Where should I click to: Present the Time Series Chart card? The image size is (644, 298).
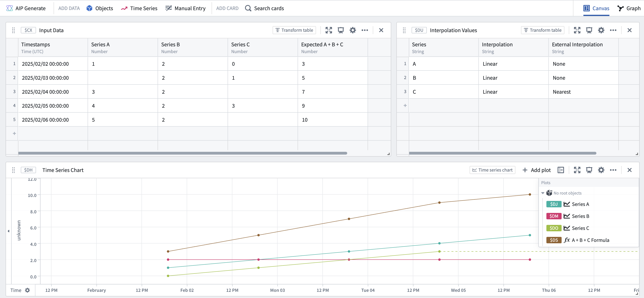[589, 170]
